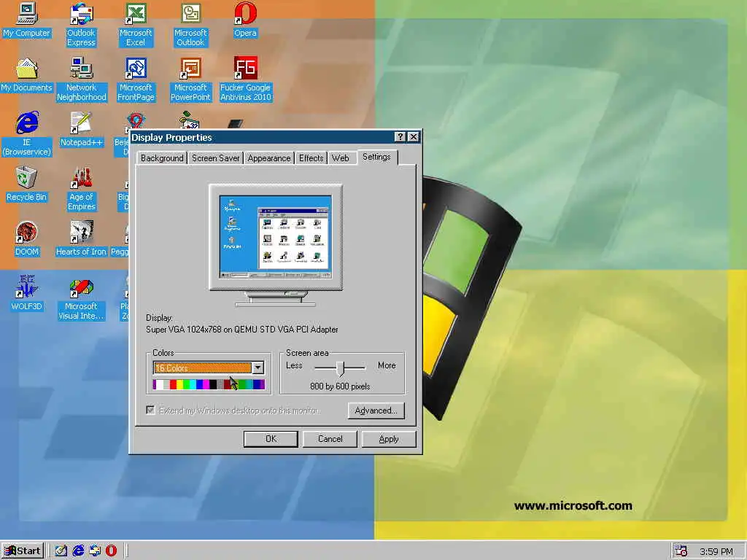Select the Settings tab
Viewport: 747px width, 560px height.
coord(376,157)
